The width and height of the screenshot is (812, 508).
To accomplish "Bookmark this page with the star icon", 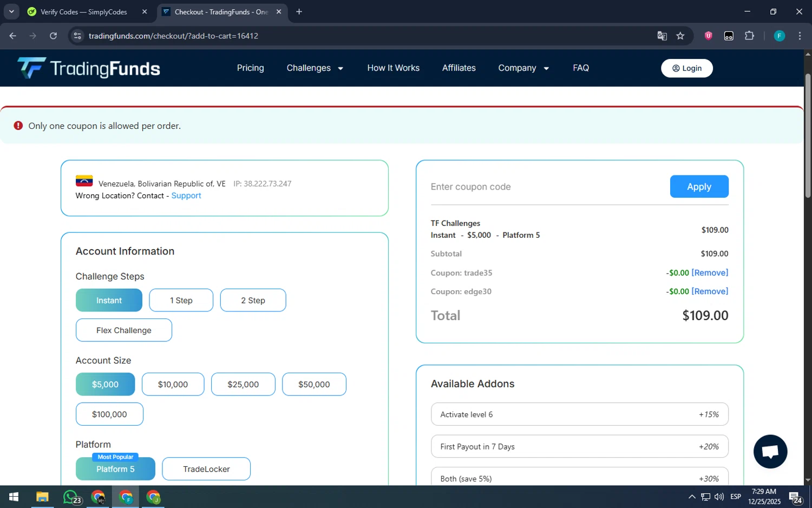I will (680, 36).
